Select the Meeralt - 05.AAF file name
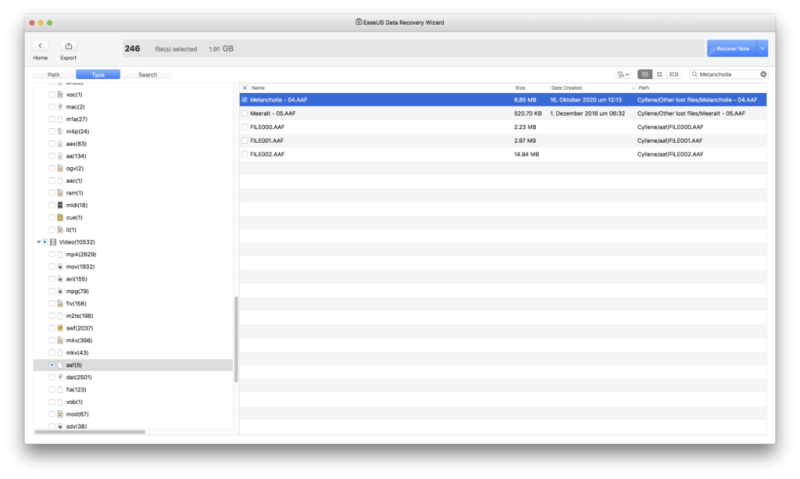The image size is (800, 479). (x=272, y=114)
